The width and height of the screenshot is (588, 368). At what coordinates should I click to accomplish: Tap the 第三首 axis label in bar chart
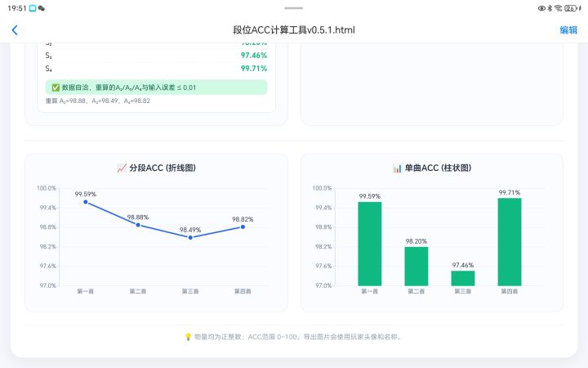[x=463, y=291]
